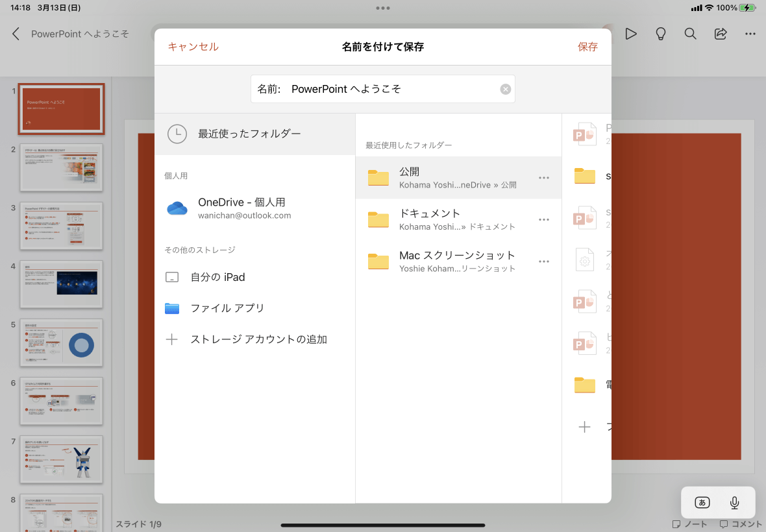Tap the Wi-Fi status icon

coord(710,8)
